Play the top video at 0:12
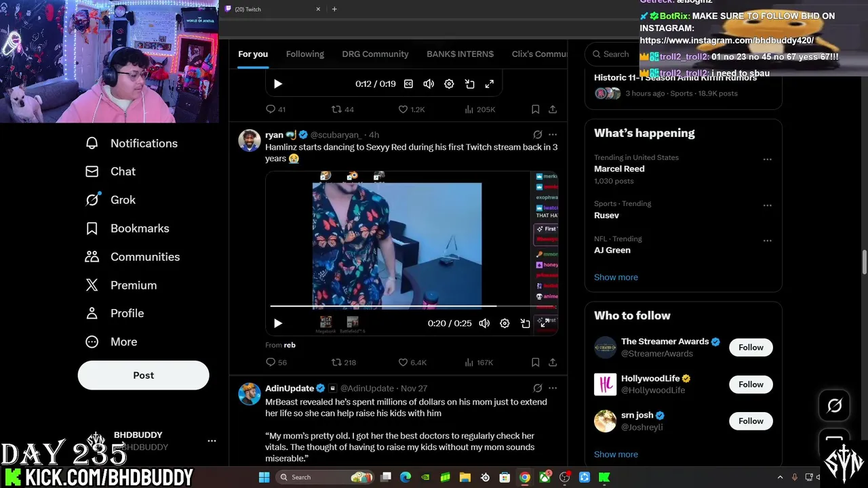 click(277, 84)
